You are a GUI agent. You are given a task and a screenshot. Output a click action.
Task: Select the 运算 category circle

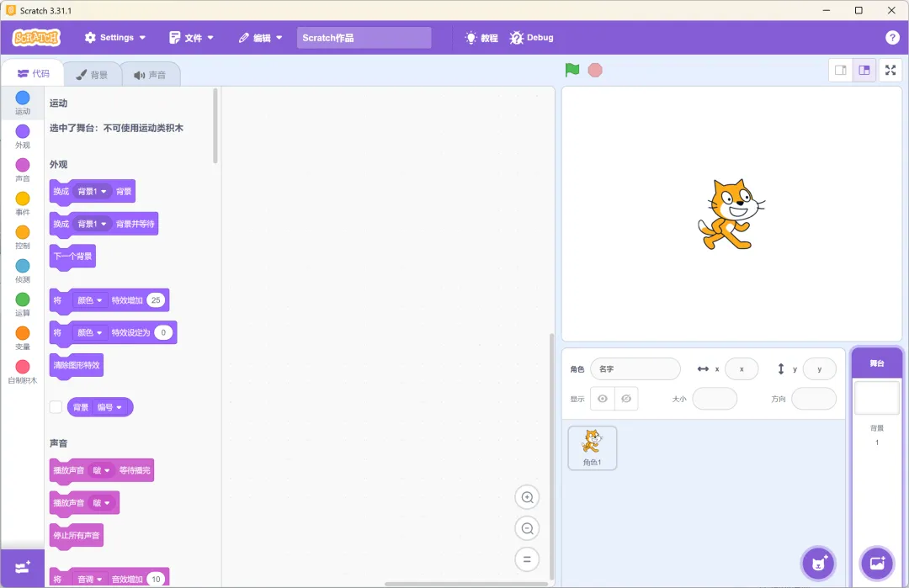[23, 299]
